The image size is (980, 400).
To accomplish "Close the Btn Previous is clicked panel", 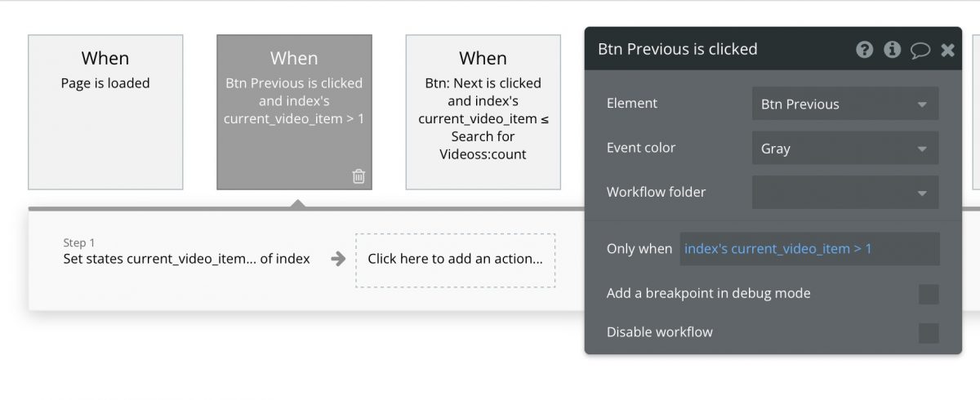I will coord(947,51).
